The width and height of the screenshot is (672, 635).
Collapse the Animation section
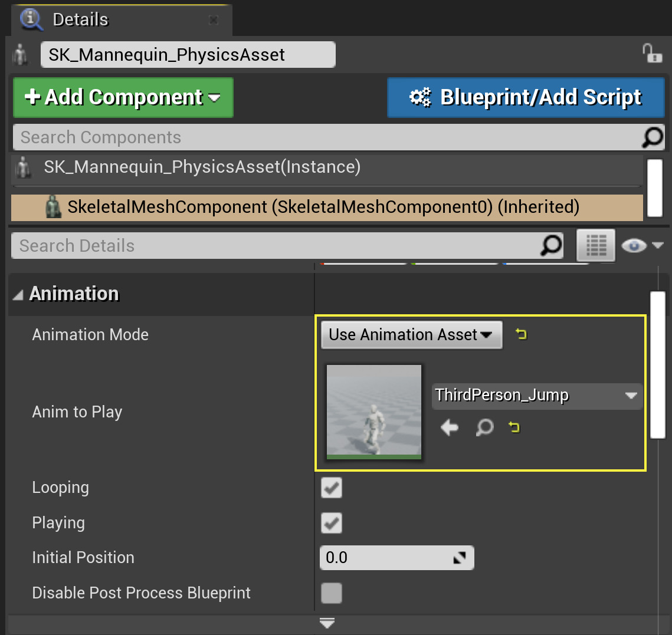coord(18,295)
